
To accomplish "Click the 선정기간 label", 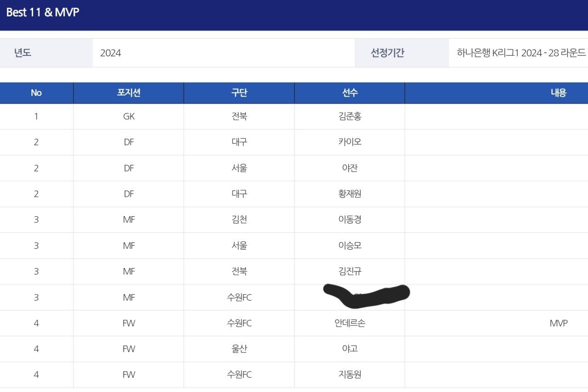I will pyautogui.click(x=387, y=53).
